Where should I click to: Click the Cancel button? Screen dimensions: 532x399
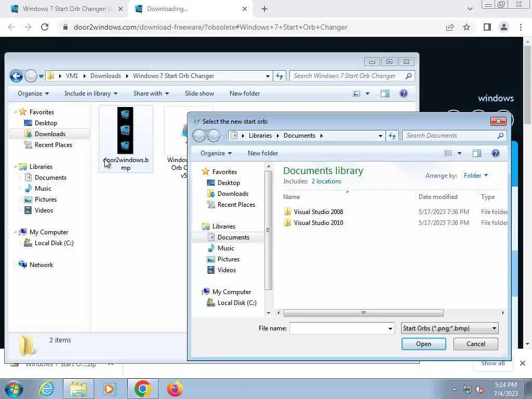point(476,344)
